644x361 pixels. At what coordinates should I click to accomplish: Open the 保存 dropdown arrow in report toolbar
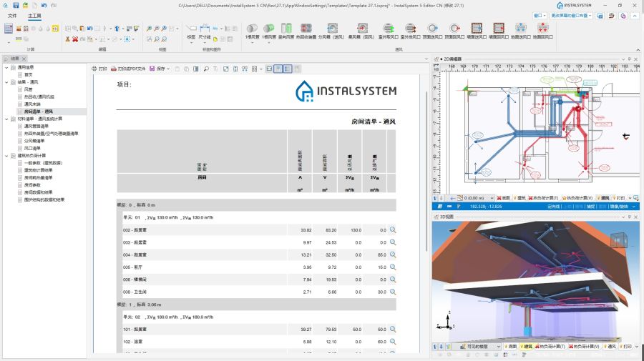click(x=168, y=69)
